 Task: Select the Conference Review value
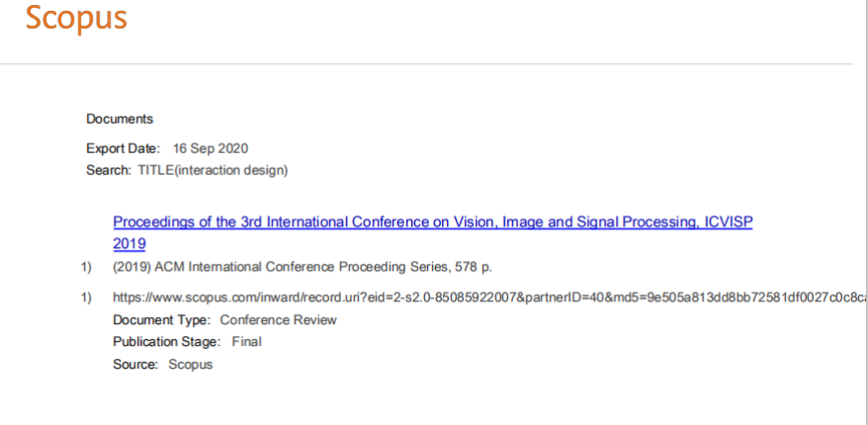click(279, 320)
